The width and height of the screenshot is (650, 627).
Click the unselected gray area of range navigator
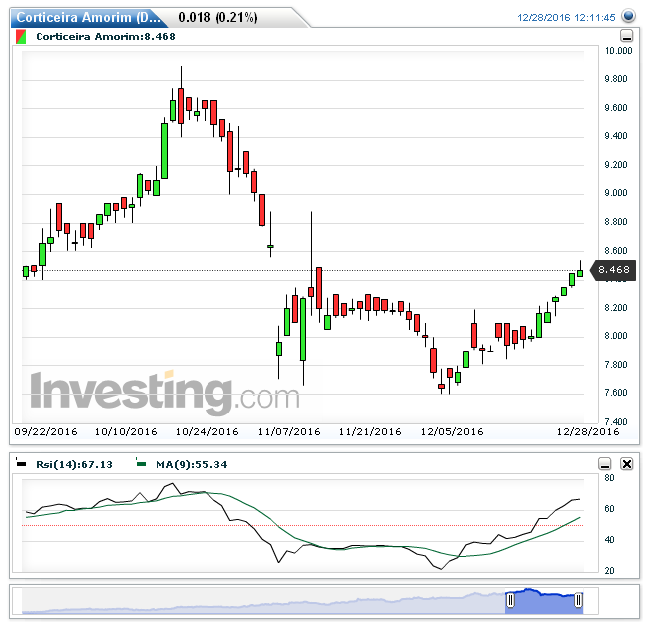pyautogui.click(x=263, y=600)
